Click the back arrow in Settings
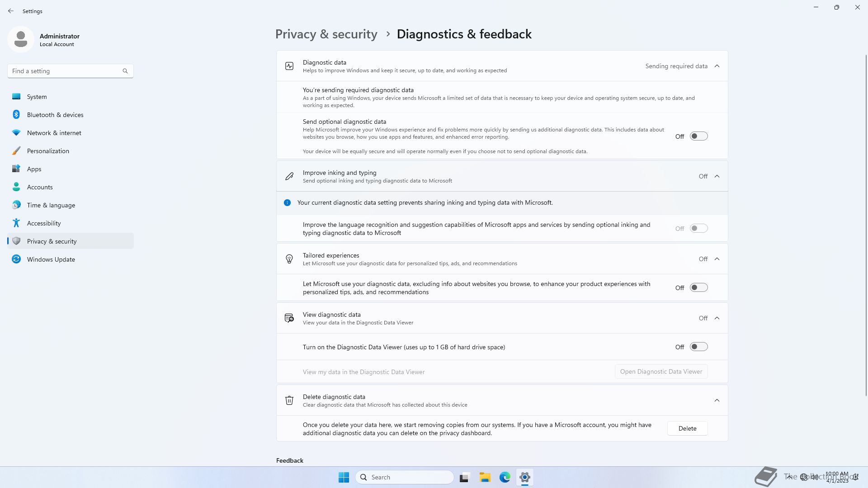Viewport: 868px width, 488px height. coord(11,11)
